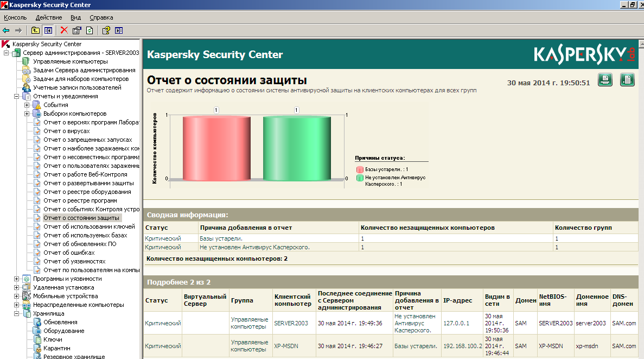This screenshot has width=644, height=359.
Task: Click the Мобильные устройства icon
Action: (26, 296)
